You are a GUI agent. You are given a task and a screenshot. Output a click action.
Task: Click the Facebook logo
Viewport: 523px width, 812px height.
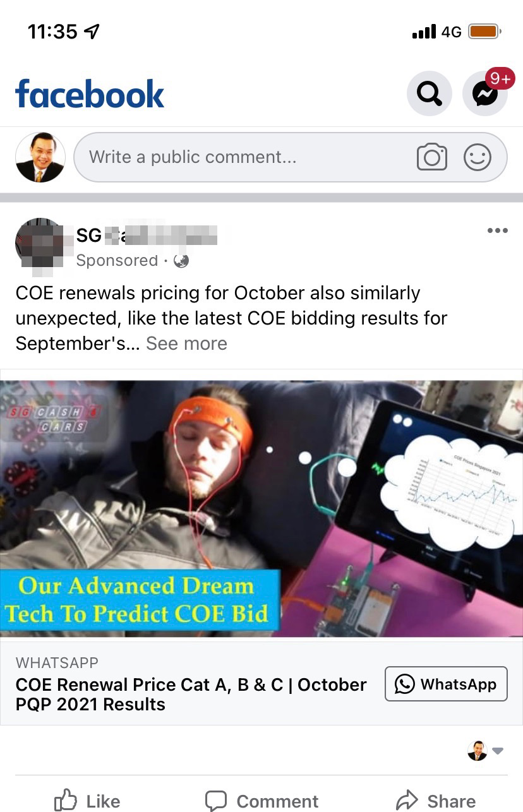90,94
